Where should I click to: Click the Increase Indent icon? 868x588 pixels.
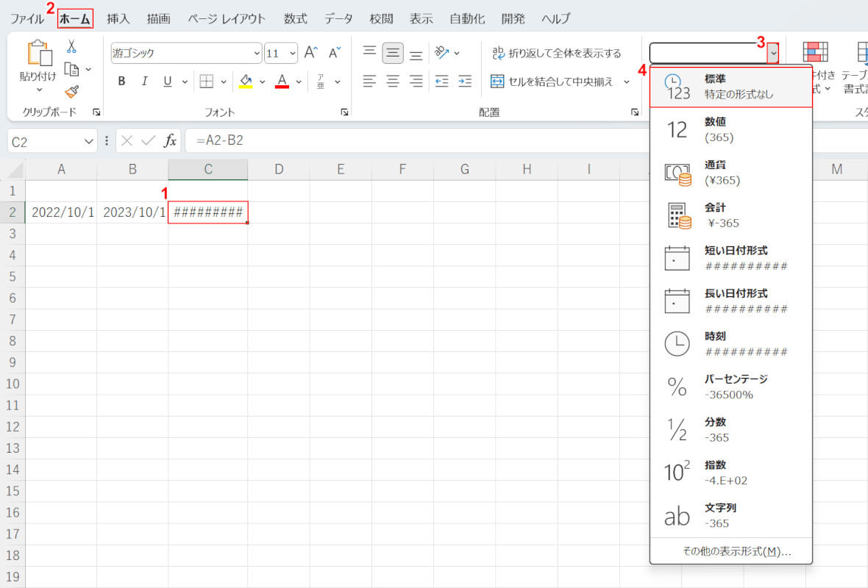[464, 82]
